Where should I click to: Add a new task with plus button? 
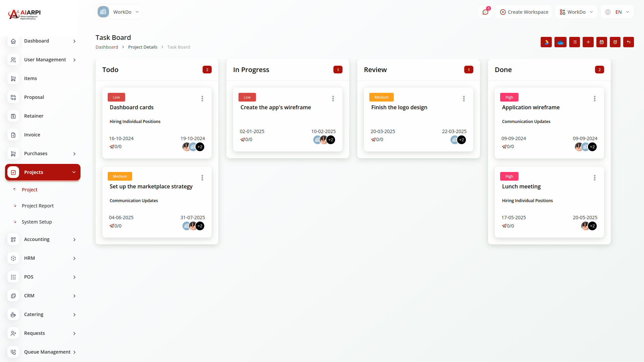pos(588,42)
